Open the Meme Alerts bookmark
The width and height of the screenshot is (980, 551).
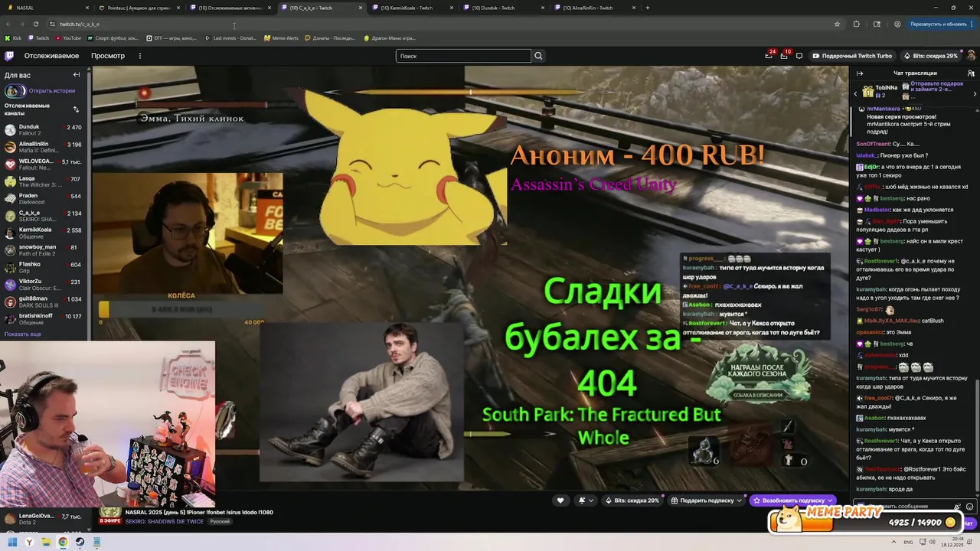[281, 38]
